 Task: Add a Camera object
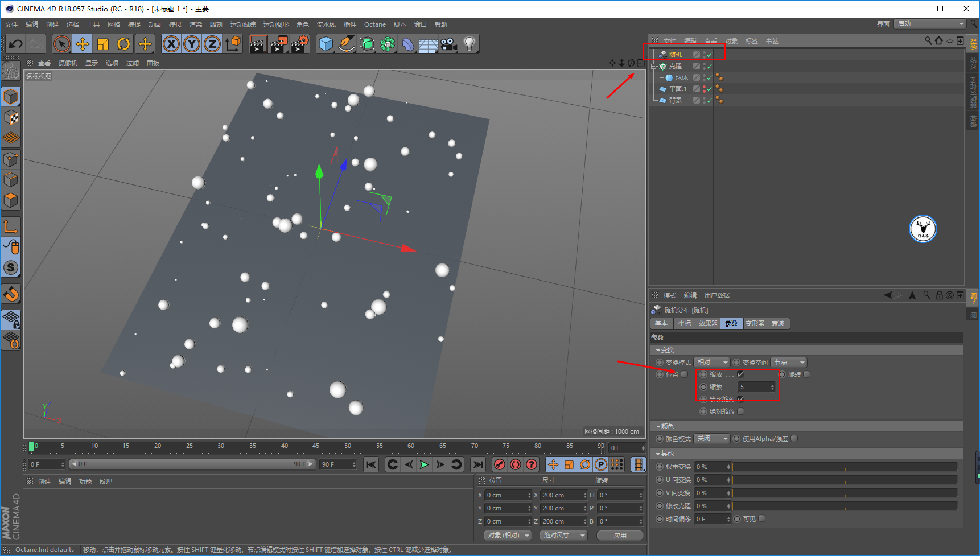pos(448,44)
